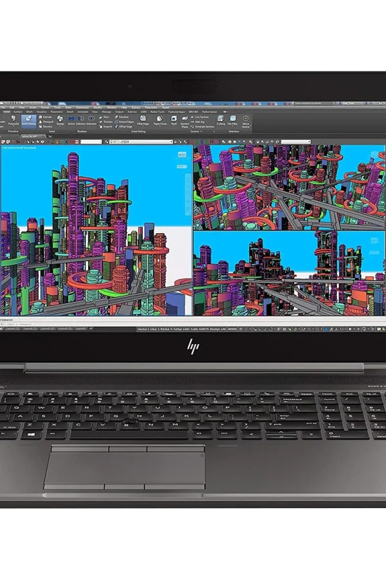Click the Add Jog tool

(x=198, y=122)
